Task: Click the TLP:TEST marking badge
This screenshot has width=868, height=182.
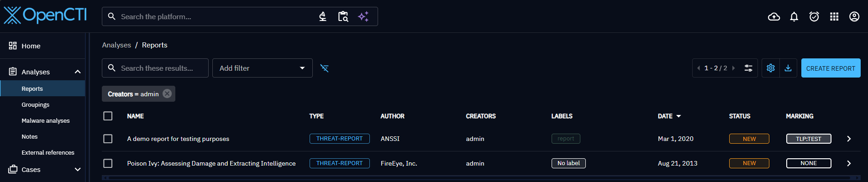Action: click(809, 139)
